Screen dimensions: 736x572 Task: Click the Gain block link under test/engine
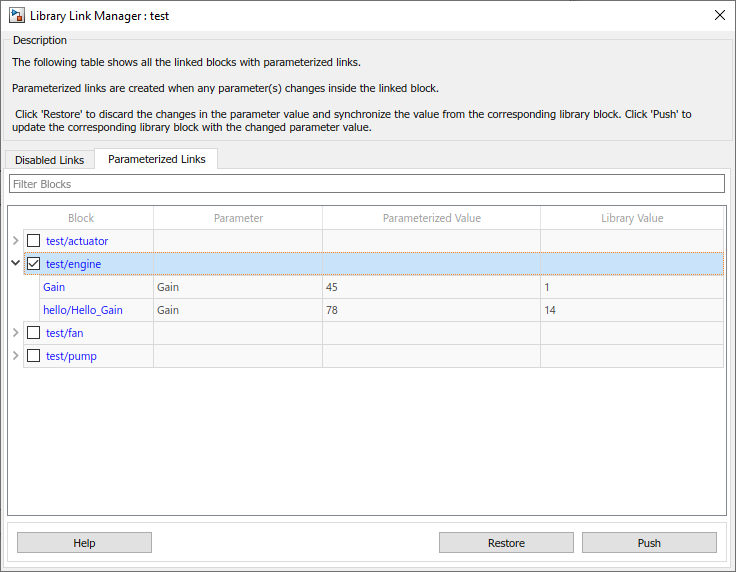coord(54,287)
